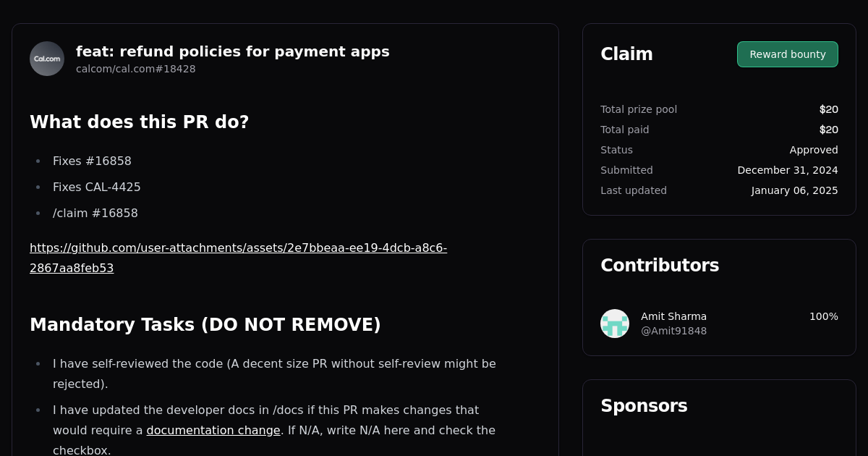Viewport: 868px width, 456px height.
Task: Open the CAL-4425 ticket reference
Action: click(x=97, y=187)
